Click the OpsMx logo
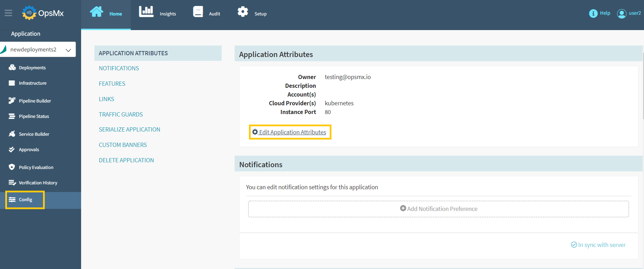The height and width of the screenshot is (269, 644). coord(43,13)
